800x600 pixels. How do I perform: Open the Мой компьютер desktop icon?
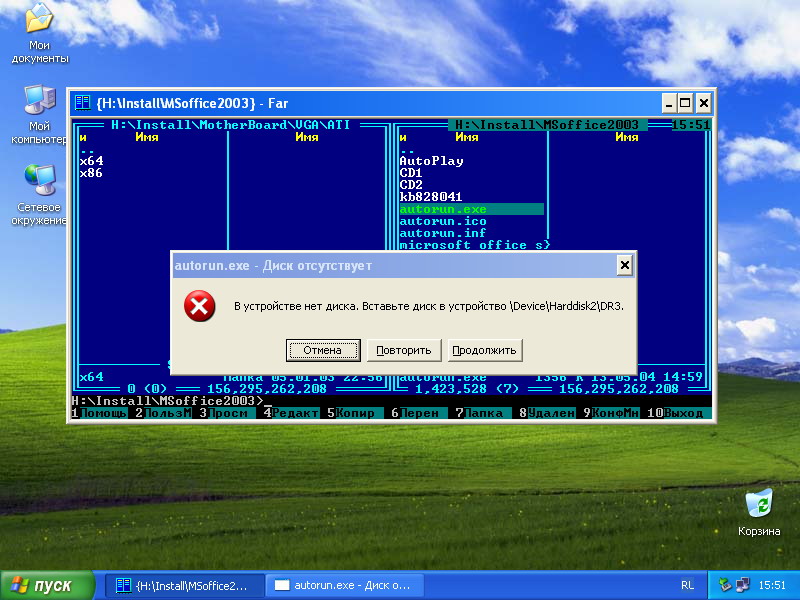(x=40, y=115)
